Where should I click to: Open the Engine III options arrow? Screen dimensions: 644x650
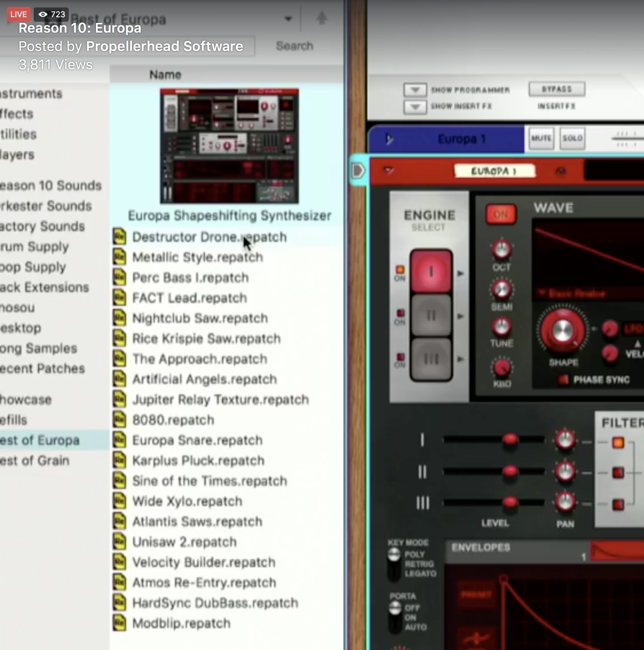coord(460,359)
